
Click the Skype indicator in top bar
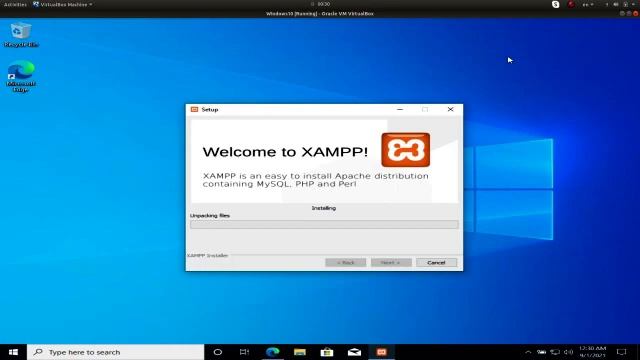point(556,4)
